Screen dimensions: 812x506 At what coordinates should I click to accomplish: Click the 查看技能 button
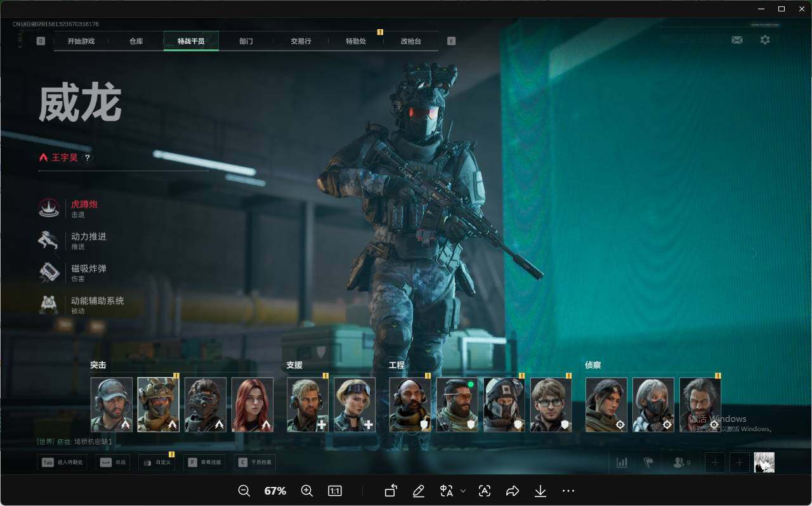204,462
